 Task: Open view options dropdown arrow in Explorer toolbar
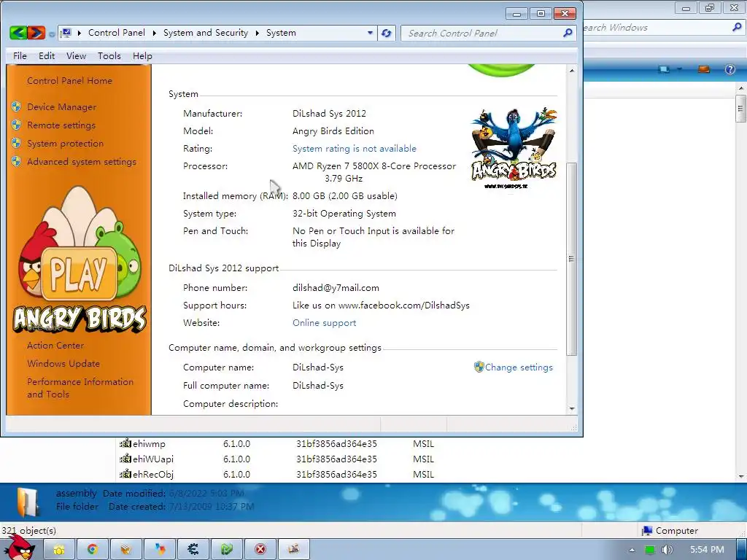pyautogui.click(x=680, y=69)
